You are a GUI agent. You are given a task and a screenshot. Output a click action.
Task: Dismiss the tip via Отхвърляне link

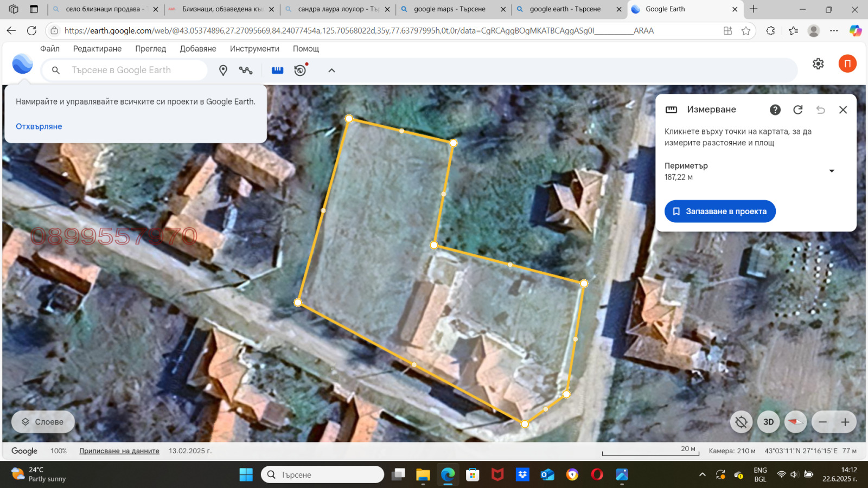point(39,126)
